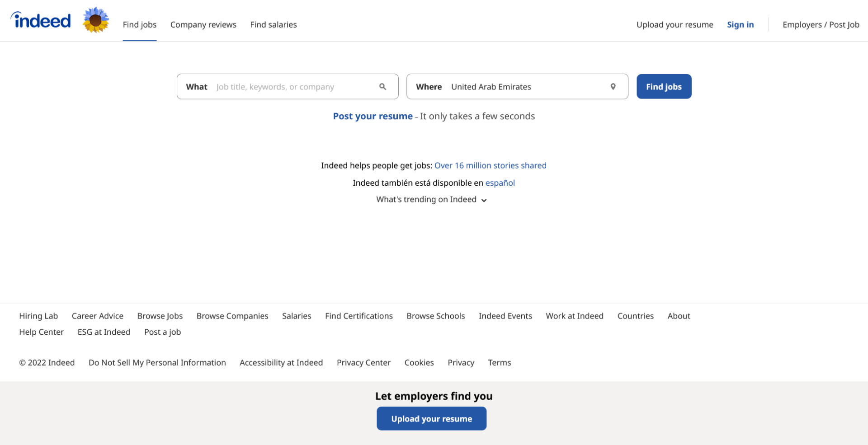Open the Privacy Center link
868x445 pixels.
(363, 362)
